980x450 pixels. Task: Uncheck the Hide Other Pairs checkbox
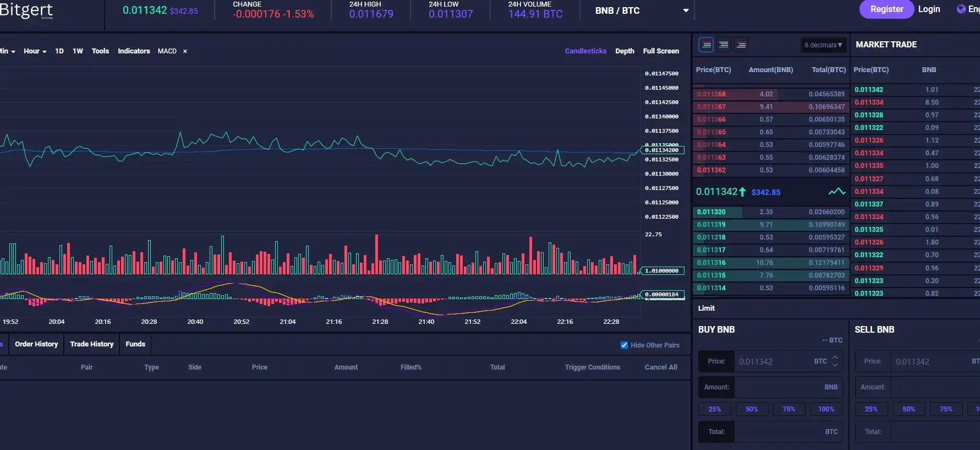[624, 345]
